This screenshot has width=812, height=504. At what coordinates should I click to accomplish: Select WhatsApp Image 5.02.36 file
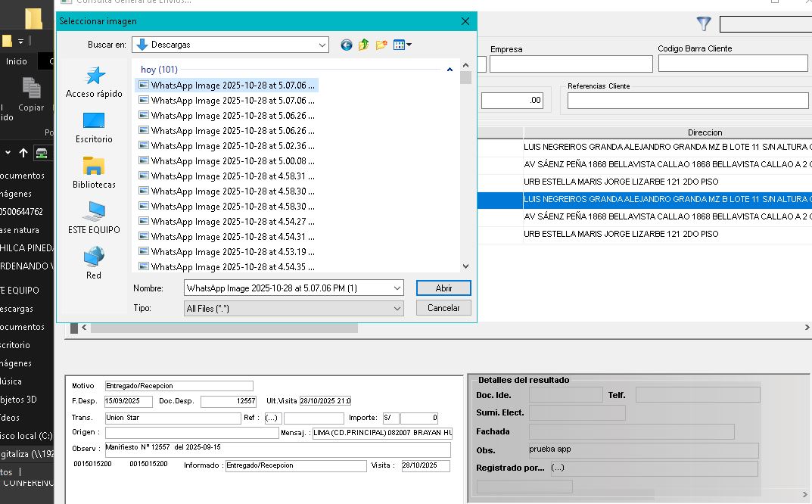(x=232, y=146)
